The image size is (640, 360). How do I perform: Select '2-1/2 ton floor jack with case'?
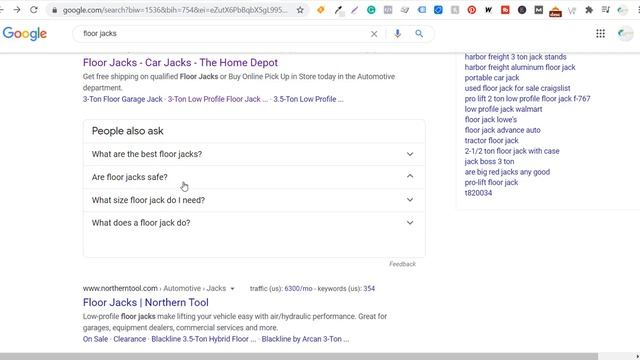pyautogui.click(x=512, y=151)
